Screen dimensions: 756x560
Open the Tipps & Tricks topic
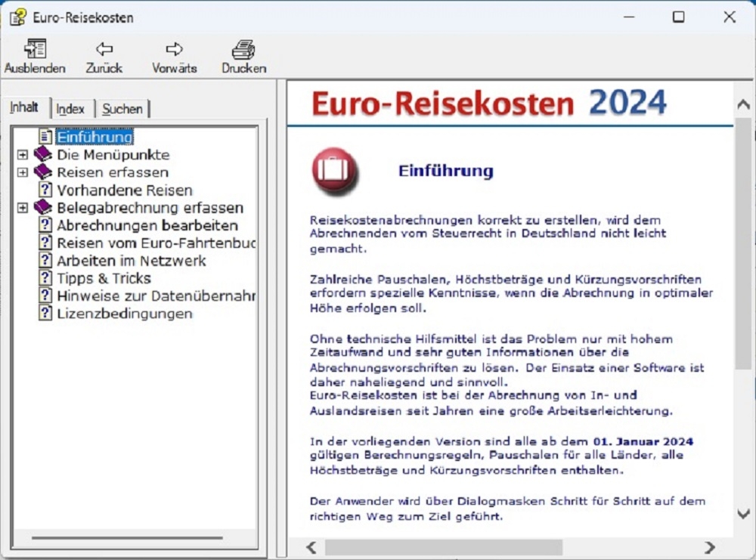tap(104, 279)
